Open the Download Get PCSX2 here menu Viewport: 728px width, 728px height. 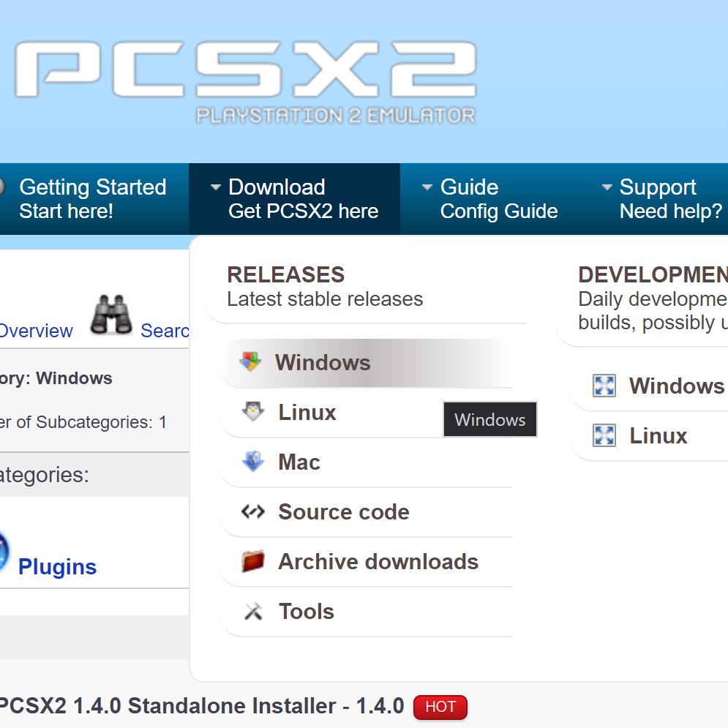click(294, 199)
